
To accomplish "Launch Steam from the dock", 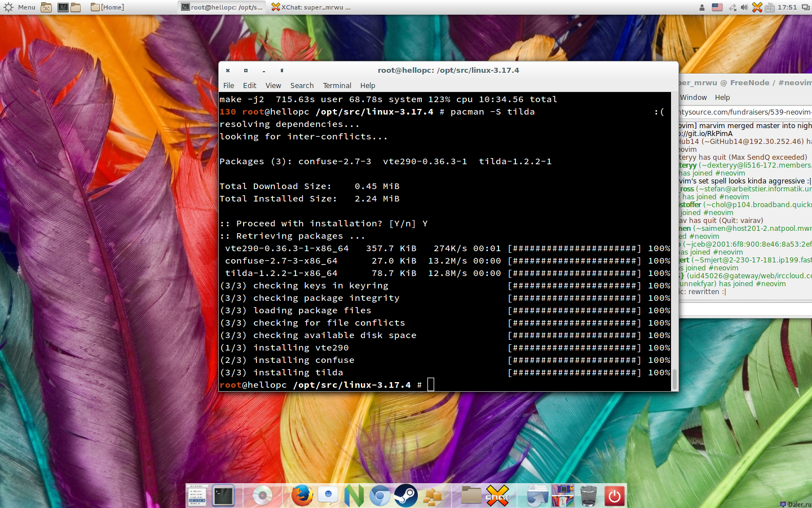I will coord(405,496).
